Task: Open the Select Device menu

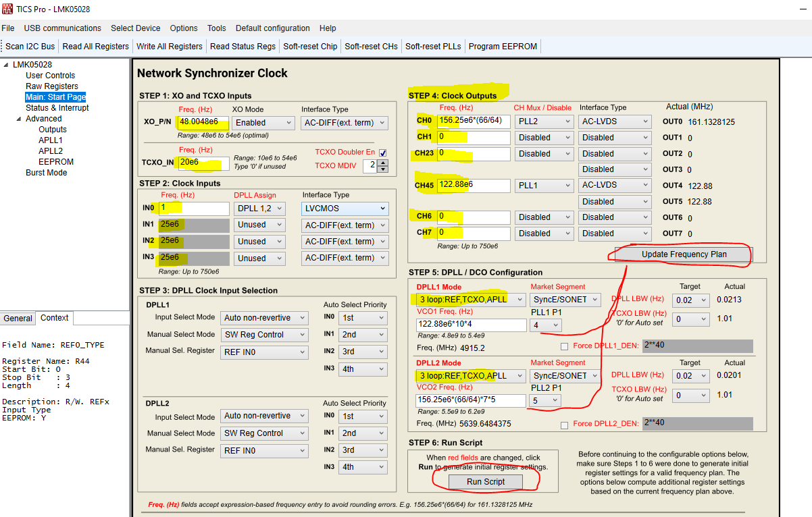Action: (136, 28)
